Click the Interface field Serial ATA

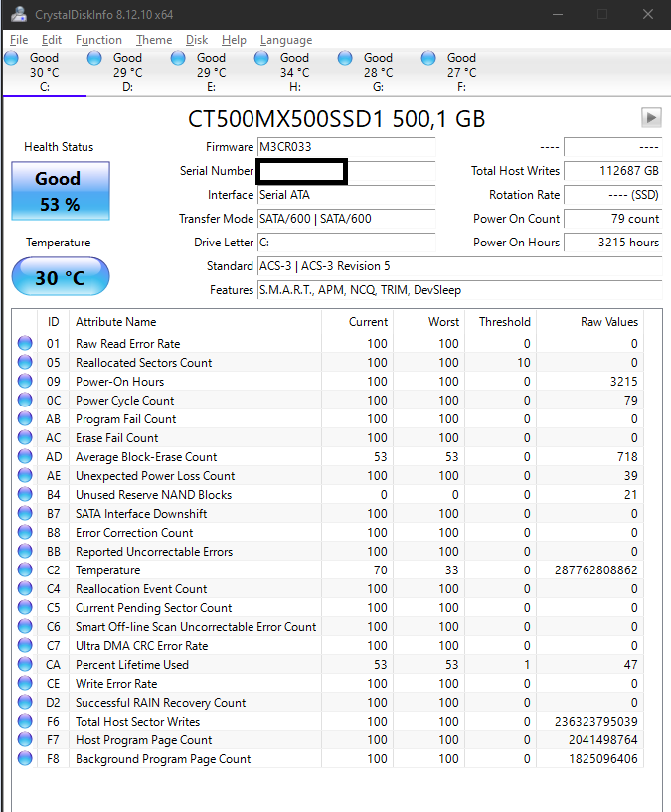[x=346, y=195]
